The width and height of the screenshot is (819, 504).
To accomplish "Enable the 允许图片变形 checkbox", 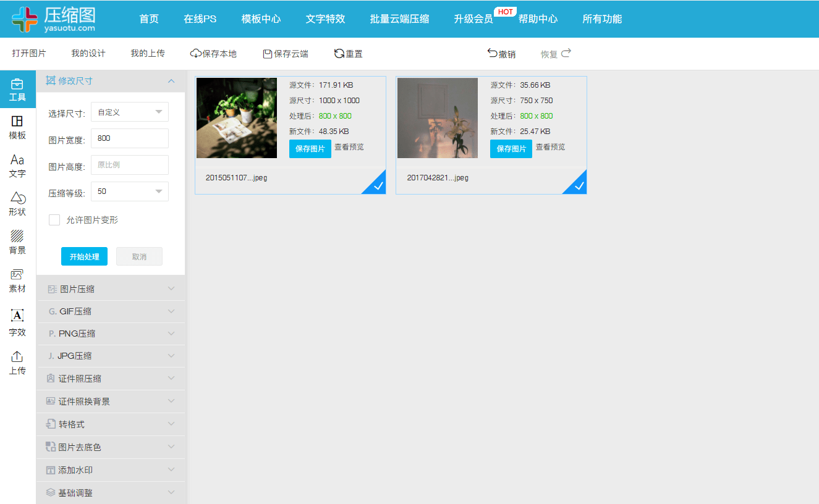I will [x=54, y=219].
